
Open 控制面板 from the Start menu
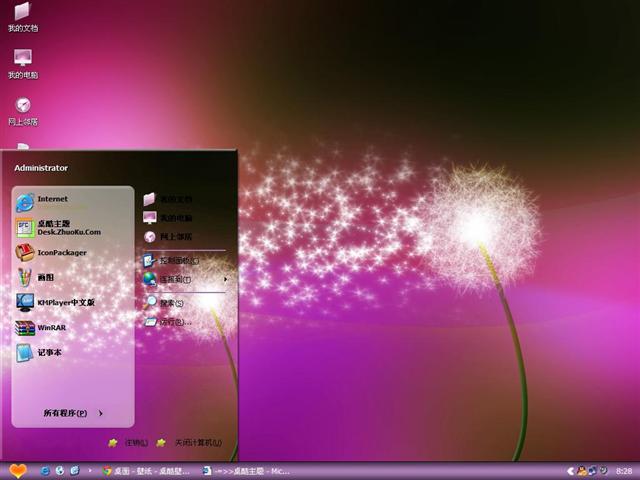point(180,260)
